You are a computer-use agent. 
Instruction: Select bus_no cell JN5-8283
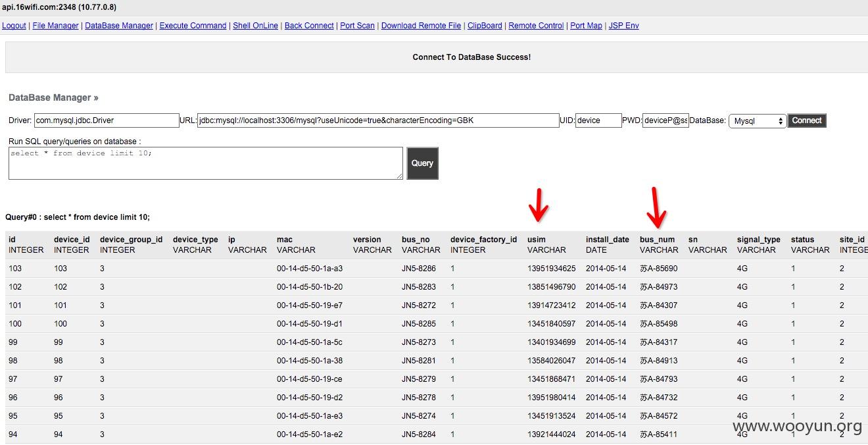419,287
